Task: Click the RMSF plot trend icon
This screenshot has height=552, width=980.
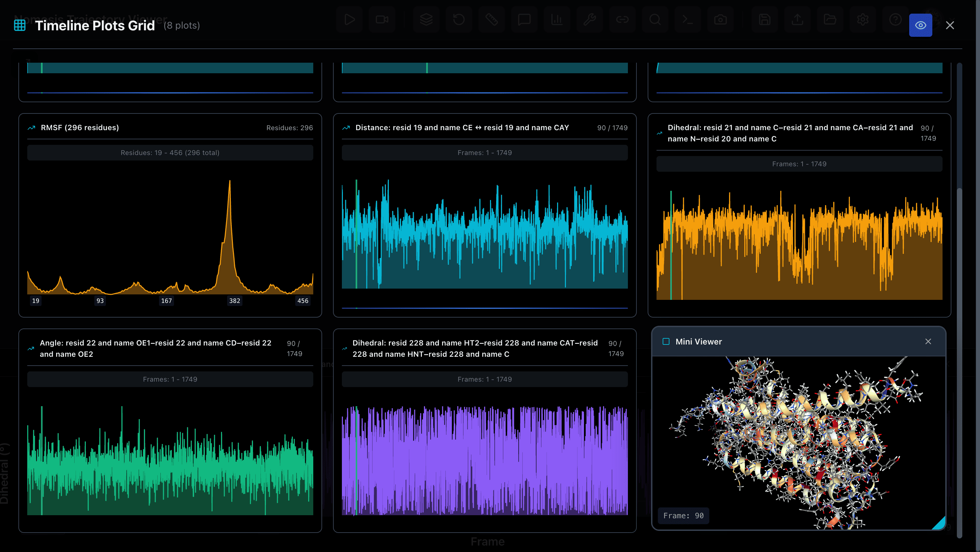Action: 32,128
